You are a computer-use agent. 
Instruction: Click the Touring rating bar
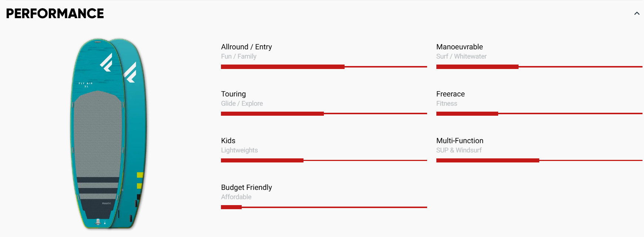click(x=324, y=113)
